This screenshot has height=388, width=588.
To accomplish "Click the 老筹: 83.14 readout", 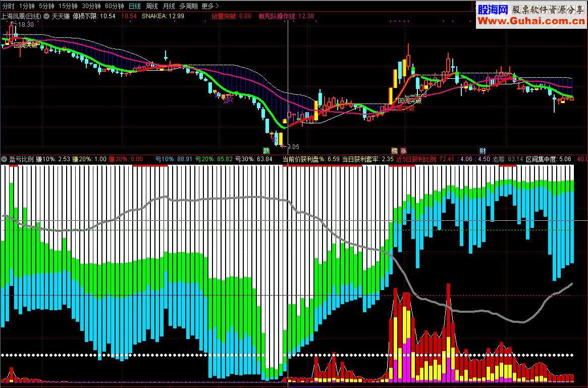I will click(508, 159).
